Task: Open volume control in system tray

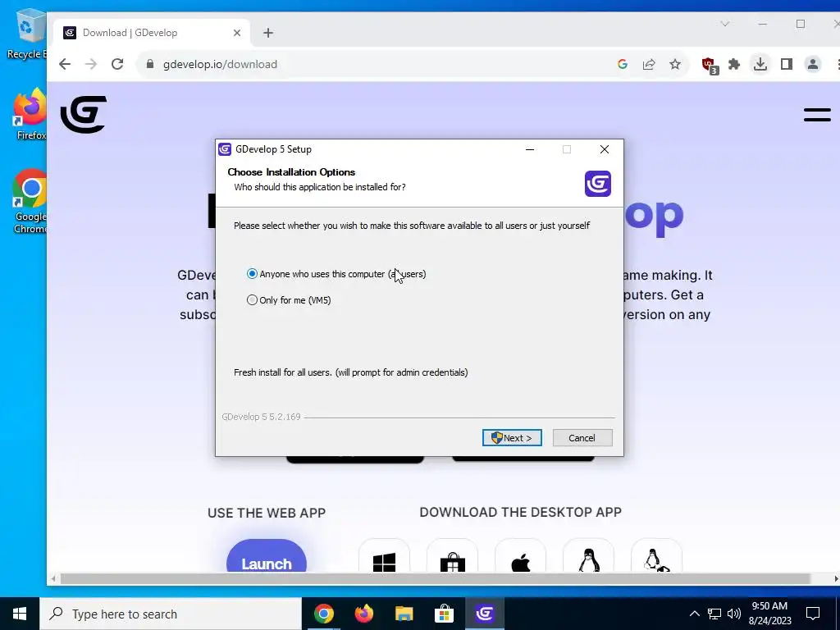Action: pyautogui.click(x=734, y=614)
